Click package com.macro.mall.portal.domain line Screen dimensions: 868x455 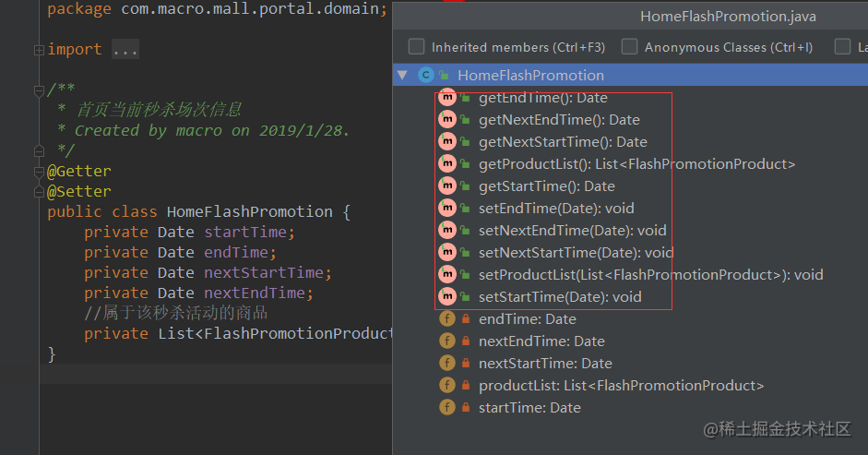point(217,9)
